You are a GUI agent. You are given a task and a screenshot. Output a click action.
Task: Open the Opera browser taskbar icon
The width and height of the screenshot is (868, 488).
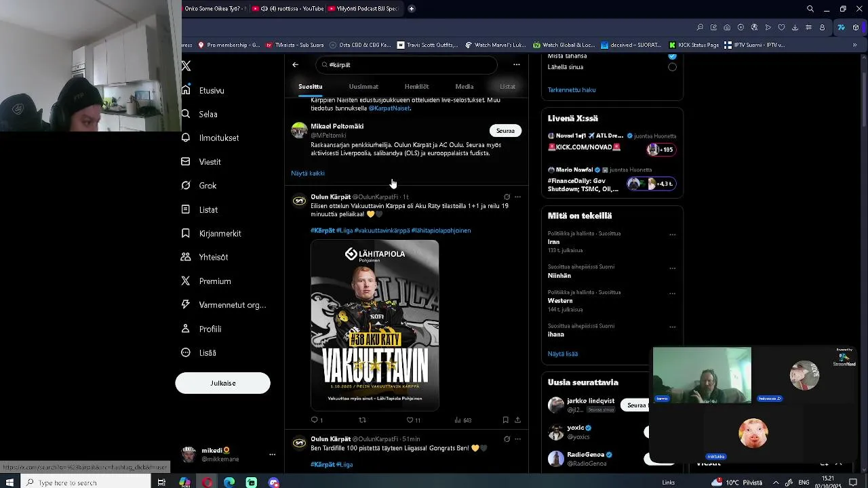(x=207, y=483)
